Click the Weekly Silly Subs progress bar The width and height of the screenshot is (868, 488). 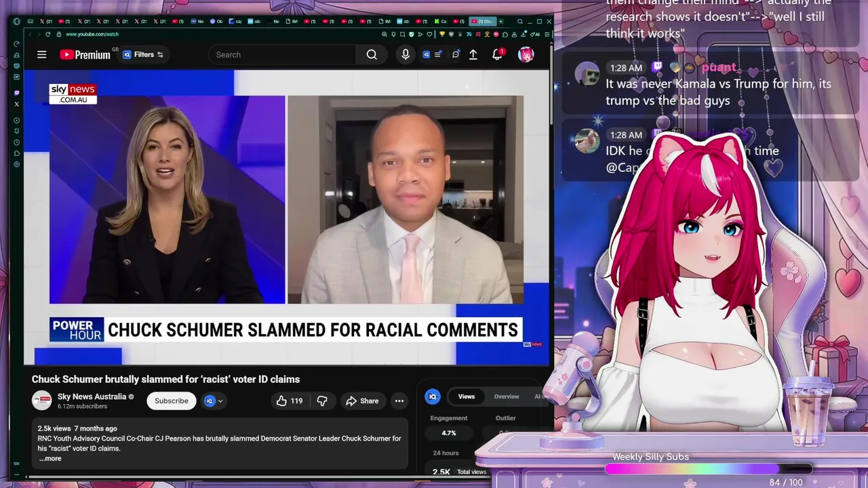tap(709, 469)
